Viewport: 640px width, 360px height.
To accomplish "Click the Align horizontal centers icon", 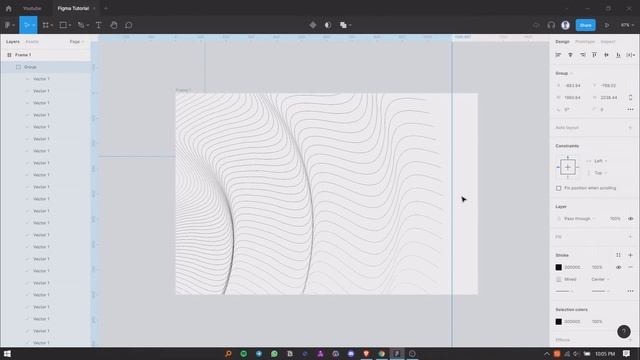I will click(x=570, y=55).
